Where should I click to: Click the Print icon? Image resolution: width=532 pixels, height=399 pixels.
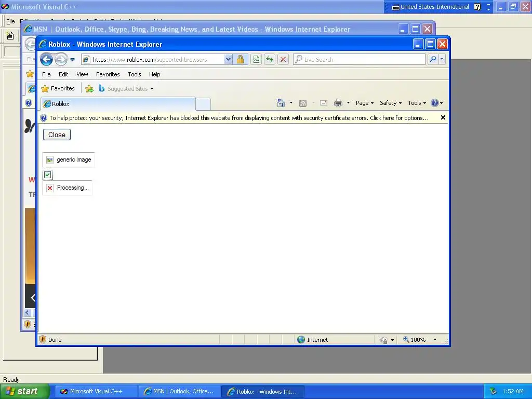click(338, 103)
